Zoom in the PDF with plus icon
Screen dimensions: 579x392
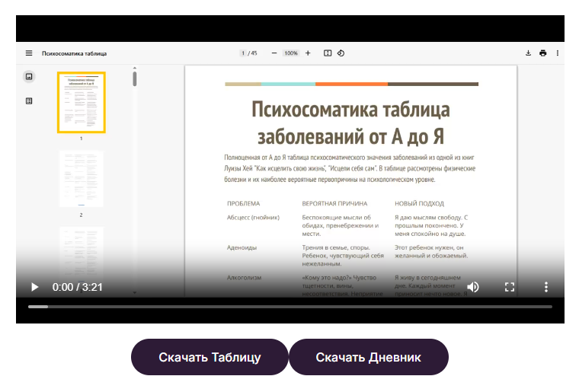[x=308, y=53]
